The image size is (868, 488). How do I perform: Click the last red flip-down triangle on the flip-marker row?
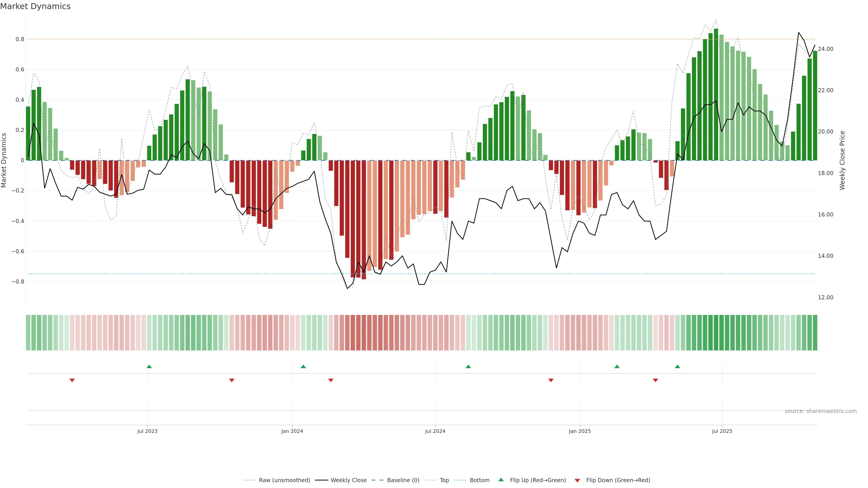point(655,380)
